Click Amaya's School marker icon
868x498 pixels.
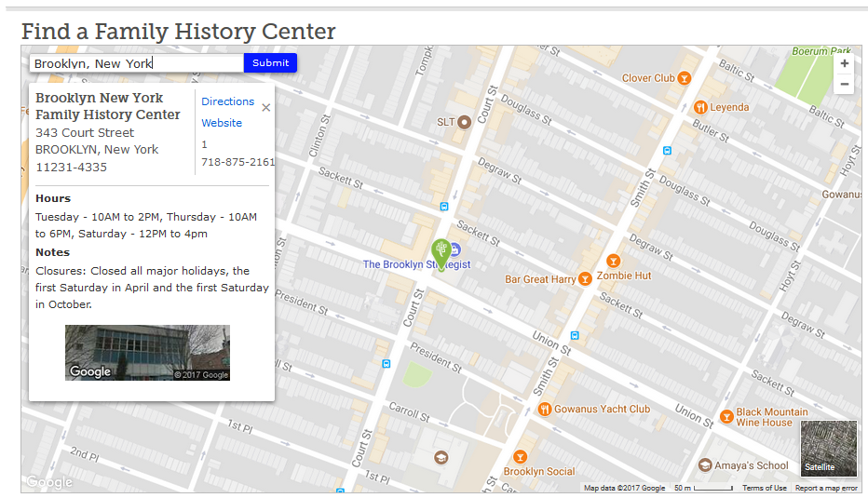pyautogui.click(x=705, y=465)
